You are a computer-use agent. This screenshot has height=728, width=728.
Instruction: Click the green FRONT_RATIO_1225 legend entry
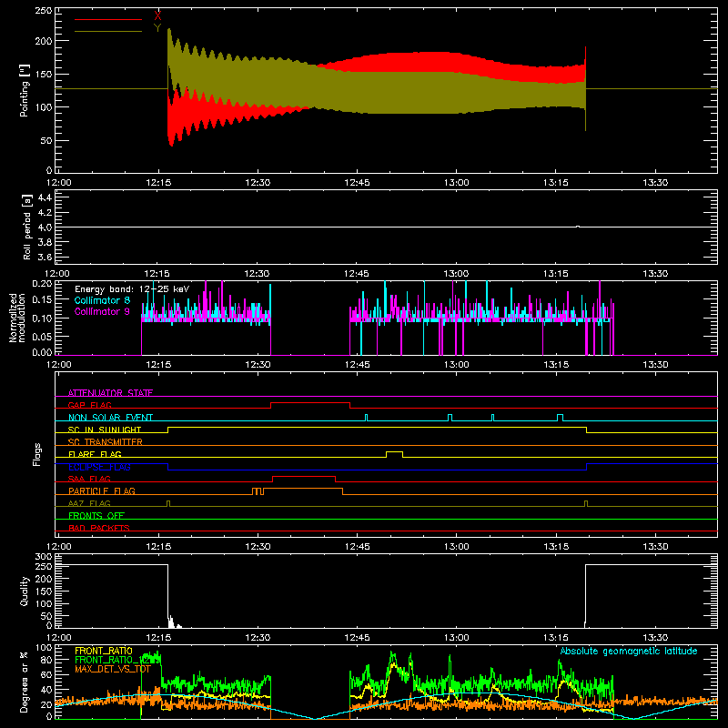118,660
